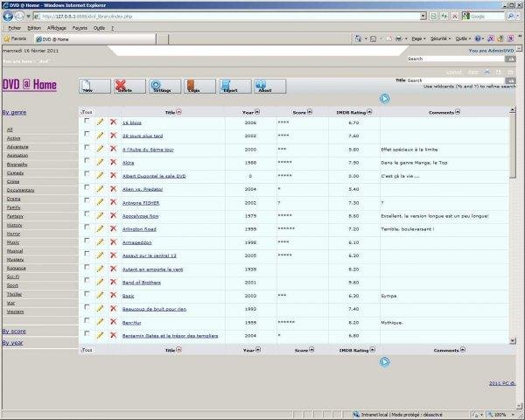Click the Title Search go button
The height and width of the screenshot is (420, 525).
point(510,80)
